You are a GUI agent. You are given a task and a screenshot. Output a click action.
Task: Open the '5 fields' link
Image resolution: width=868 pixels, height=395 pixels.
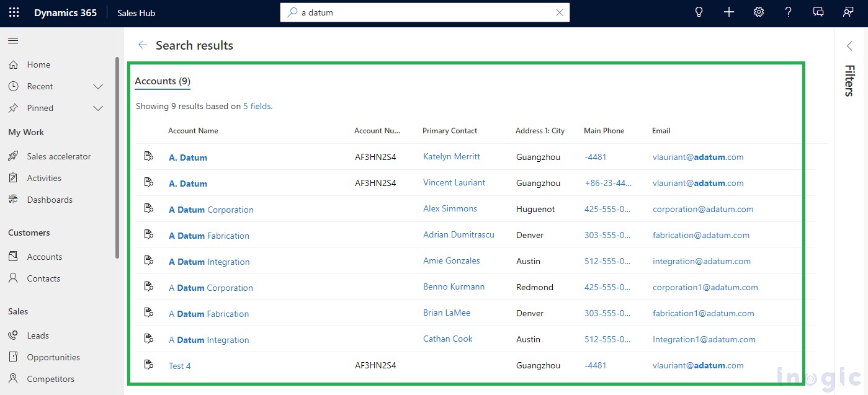point(257,106)
